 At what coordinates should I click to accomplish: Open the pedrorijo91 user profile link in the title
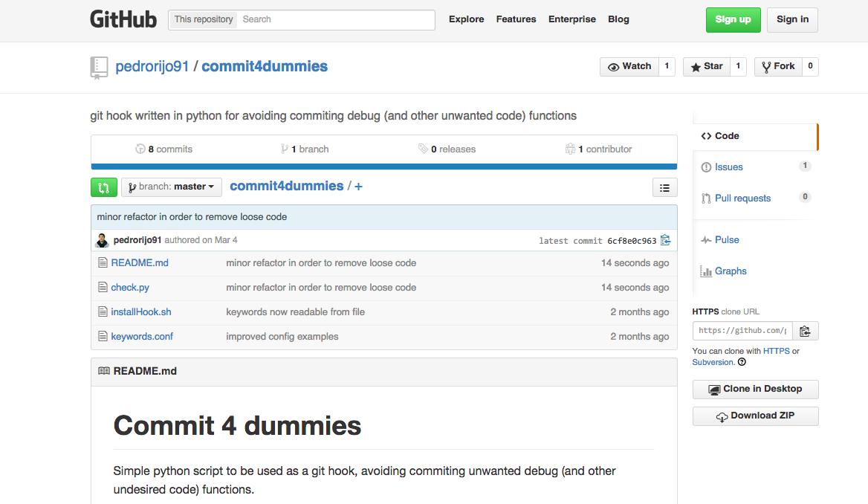coord(152,66)
